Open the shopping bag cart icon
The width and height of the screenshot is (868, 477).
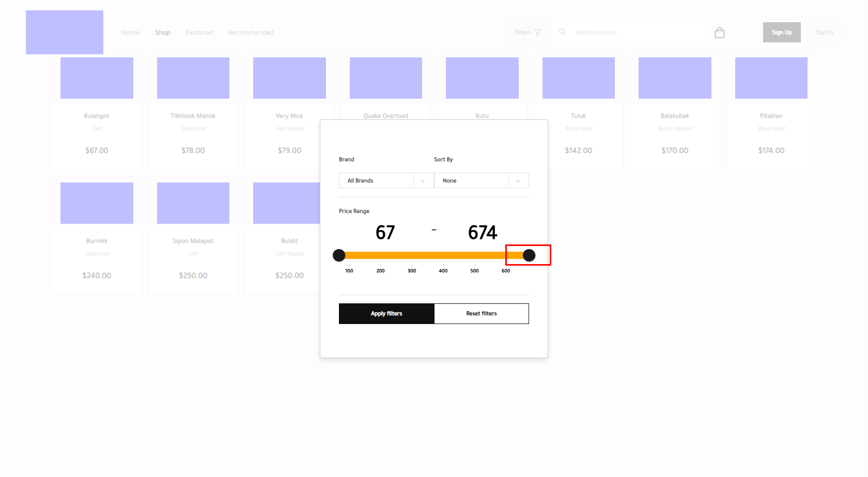(719, 33)
